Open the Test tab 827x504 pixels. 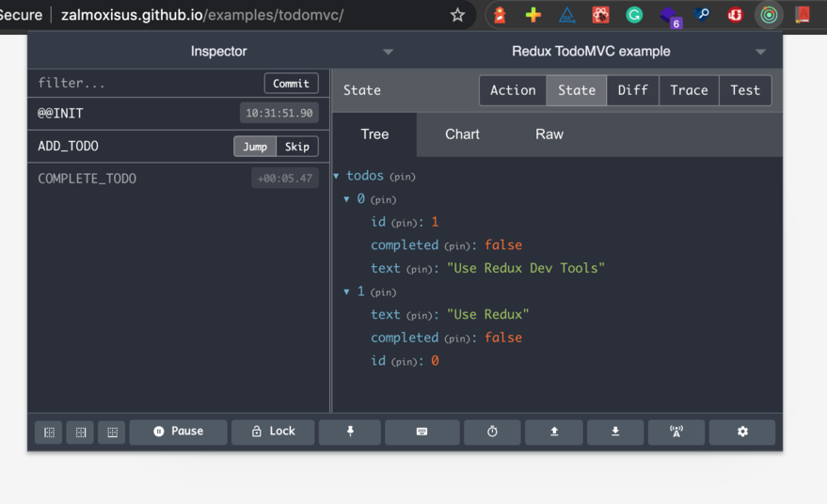pyautogui.click(x=745, y=90)
